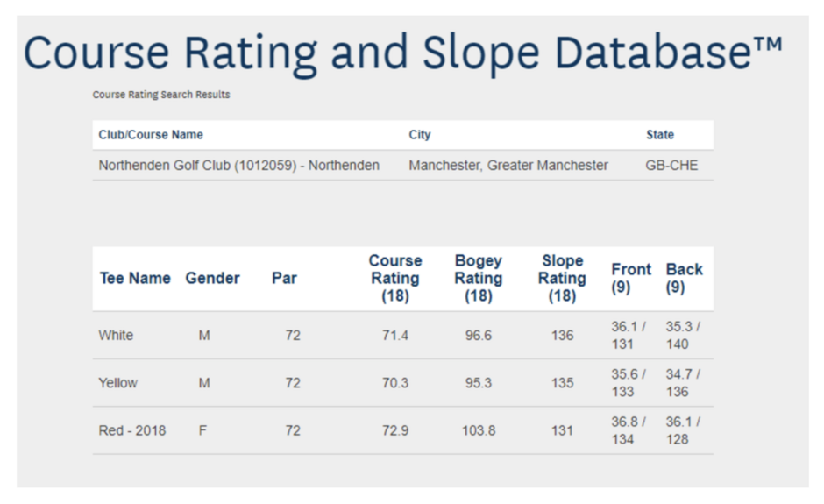The image size is (824, 504).
Task: Select the White tee row name
Action: pos(116,336)
